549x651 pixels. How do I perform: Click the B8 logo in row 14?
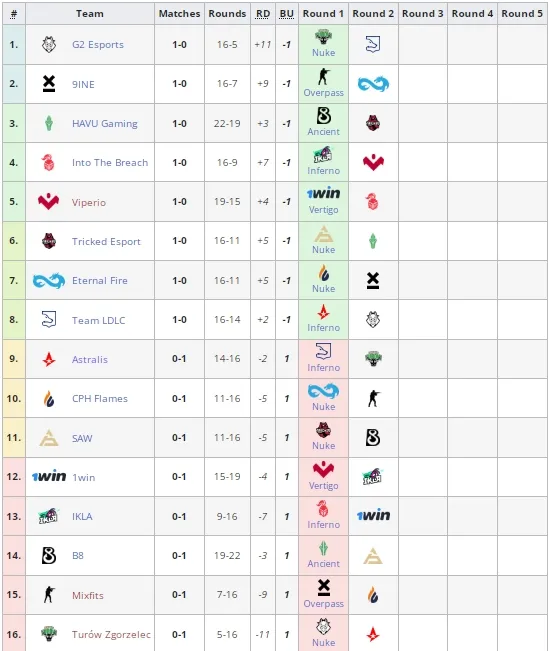click(49, 556)
